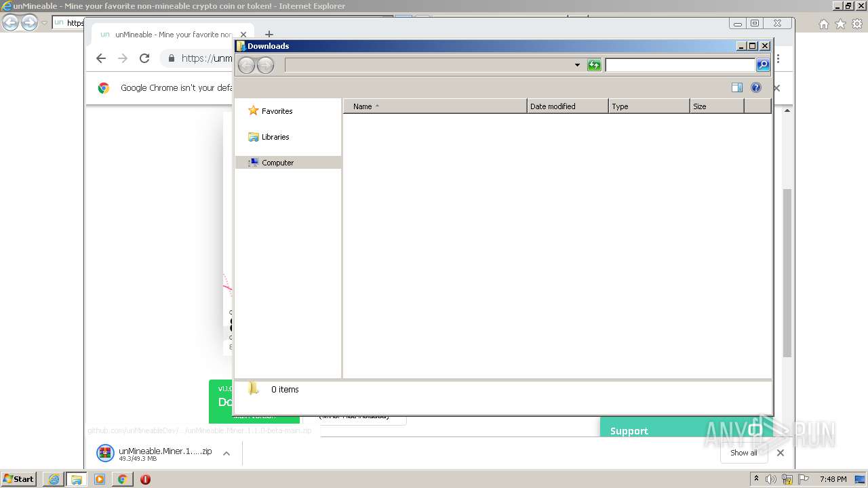Open Internet Explorer from taskbar
868x488 pixels.
(x=54, y=479)
